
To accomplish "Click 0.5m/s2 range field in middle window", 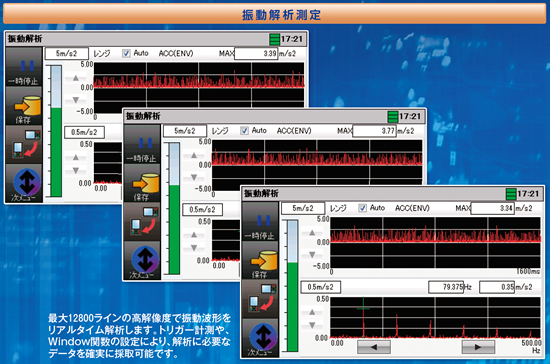I will [202, 210].
